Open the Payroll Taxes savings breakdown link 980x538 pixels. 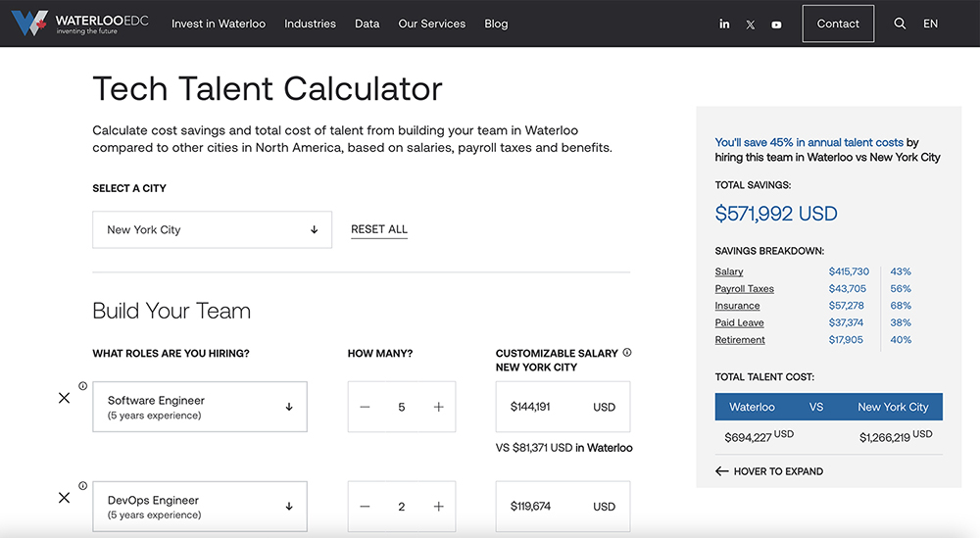pyautogui.click(x=744, y=289)
